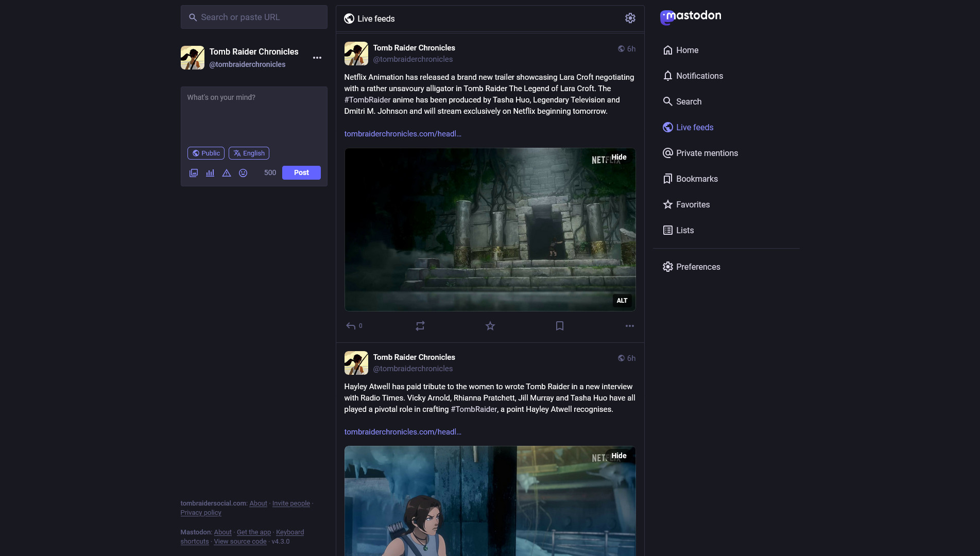Click the magnifier icon in search field

pyautogui.click(x=193, y=18)
